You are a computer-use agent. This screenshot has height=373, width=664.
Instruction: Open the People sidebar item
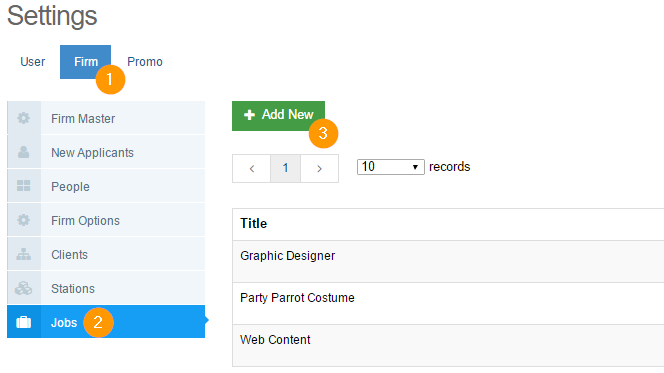106,186
